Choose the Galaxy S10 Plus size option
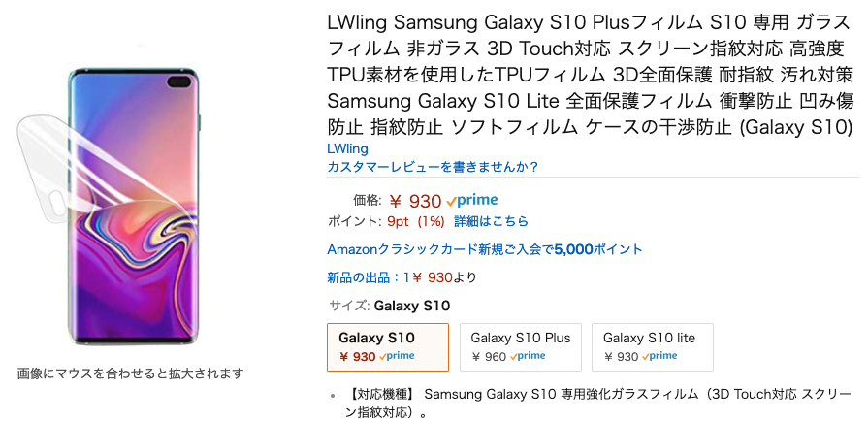Screen dimensions: 868x422 [521, 346]
